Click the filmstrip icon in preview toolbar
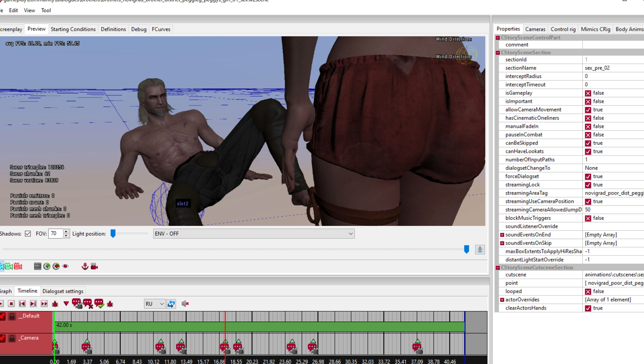 (x=37, y=266)
